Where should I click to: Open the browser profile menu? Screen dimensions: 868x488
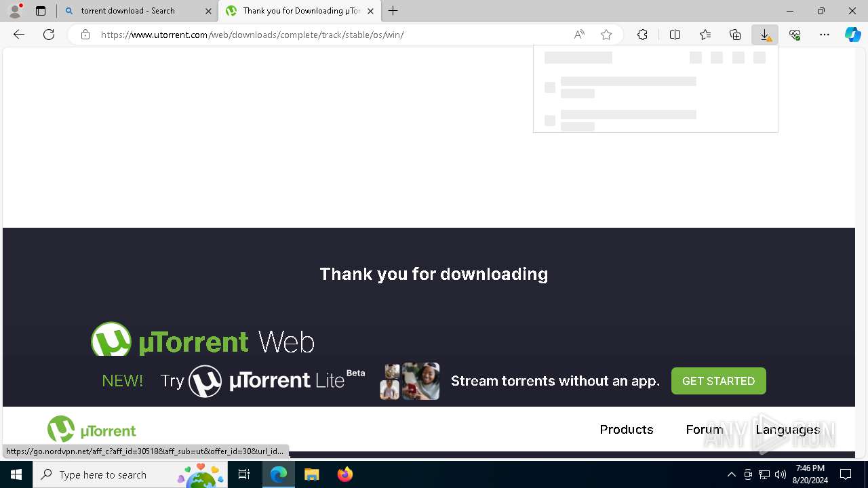15,11
